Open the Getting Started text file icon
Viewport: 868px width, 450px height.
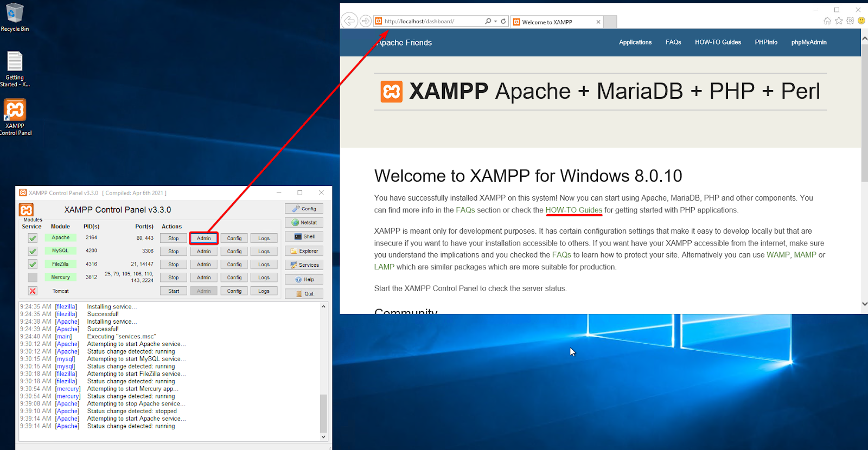pos(15,69)
